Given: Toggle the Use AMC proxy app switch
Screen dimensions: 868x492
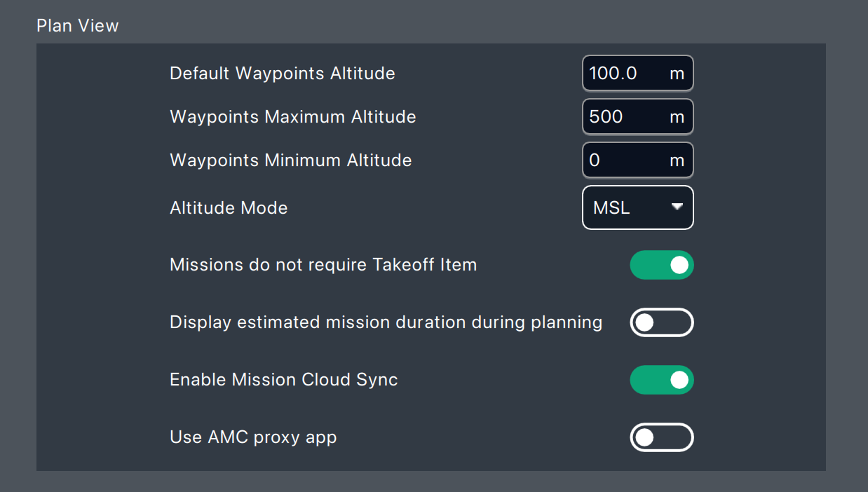Looking at the screenshot, I should pos(661,438).
